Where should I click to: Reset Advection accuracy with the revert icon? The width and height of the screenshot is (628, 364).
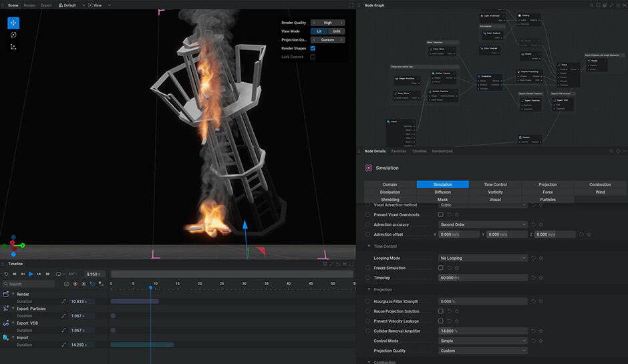click(x=533, y=224)
